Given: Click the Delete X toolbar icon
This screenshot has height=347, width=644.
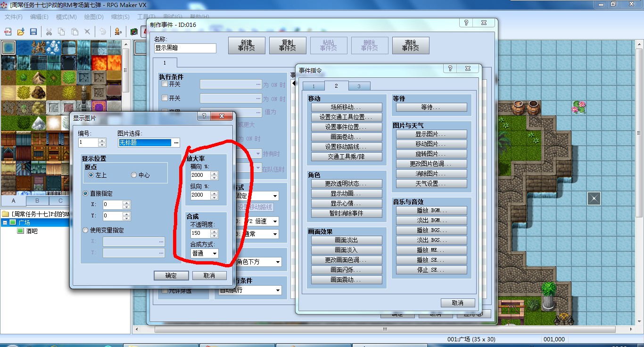Looking at the screenshot, I should (87, 32).
